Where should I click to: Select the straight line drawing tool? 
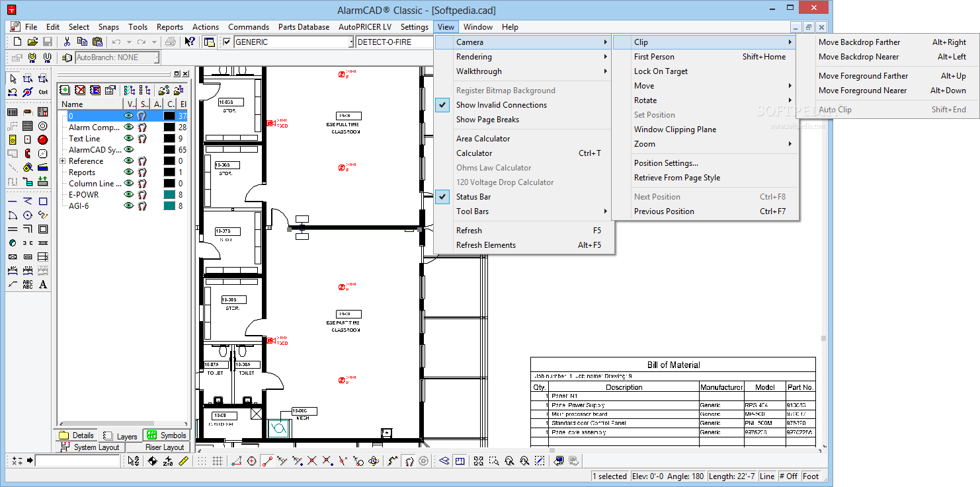click(13, 201)
